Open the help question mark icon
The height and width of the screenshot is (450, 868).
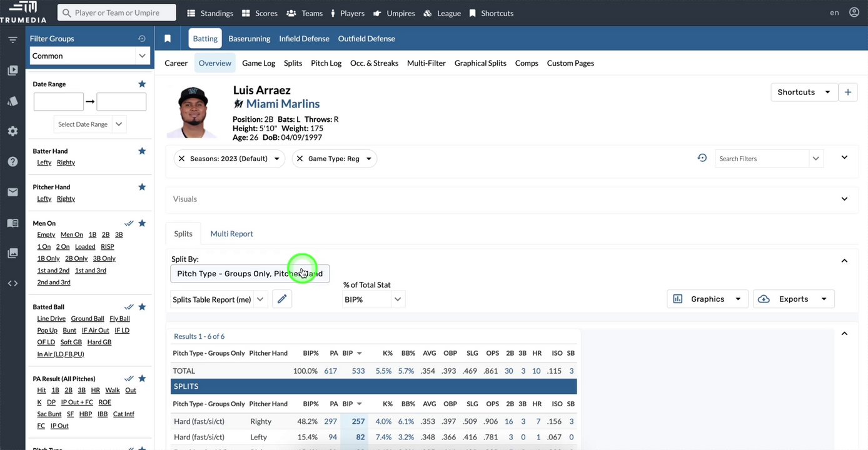coord(13,162)
